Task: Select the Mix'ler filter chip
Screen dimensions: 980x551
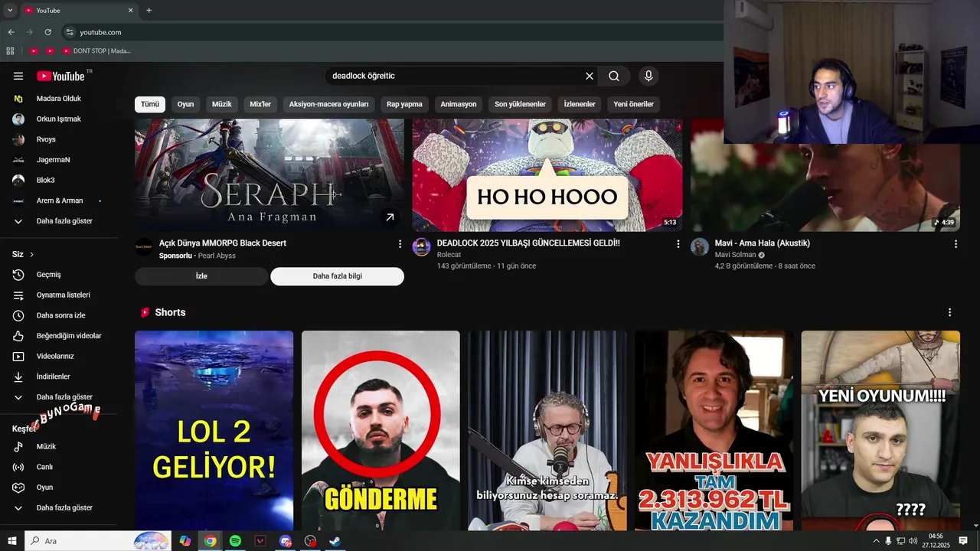Action: pos(260,104)
